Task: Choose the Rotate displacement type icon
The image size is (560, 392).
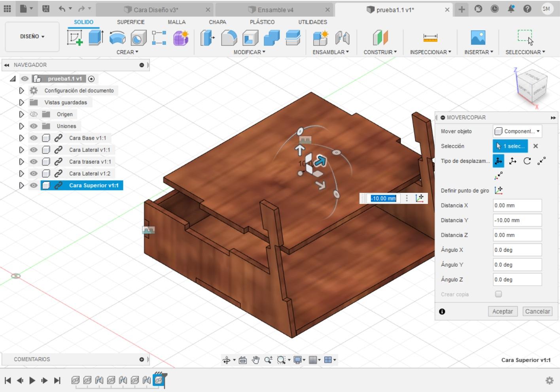Action: tap(527, 161)
